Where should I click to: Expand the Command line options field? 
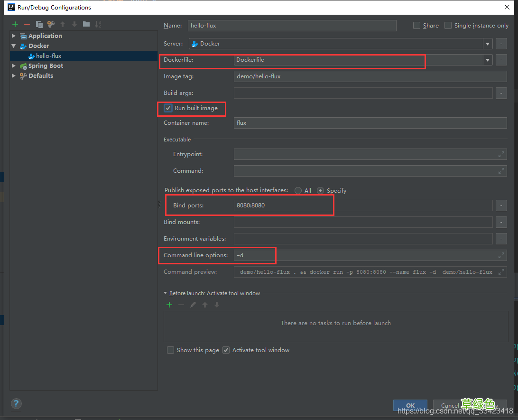(501, 255)
